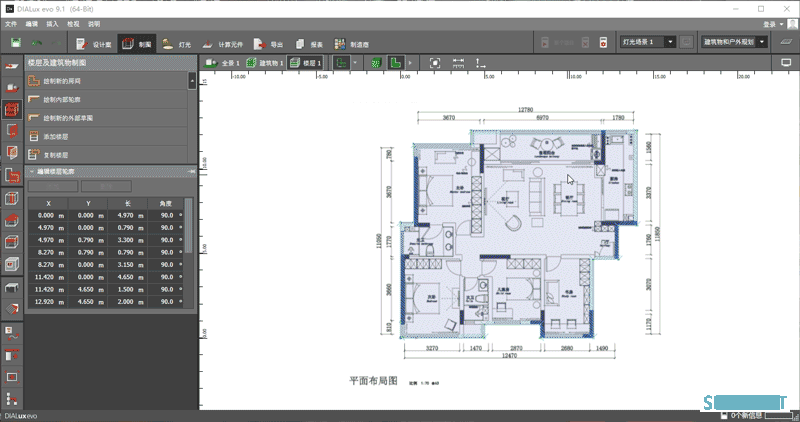
Task: Open the 报表 mode tab
Action: tap(309, 44)
